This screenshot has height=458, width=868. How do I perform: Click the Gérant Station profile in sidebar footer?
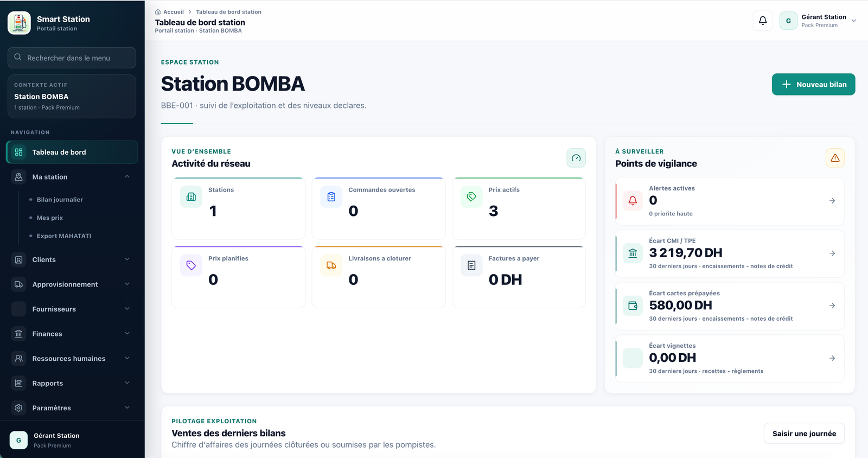tap(72, 440)
